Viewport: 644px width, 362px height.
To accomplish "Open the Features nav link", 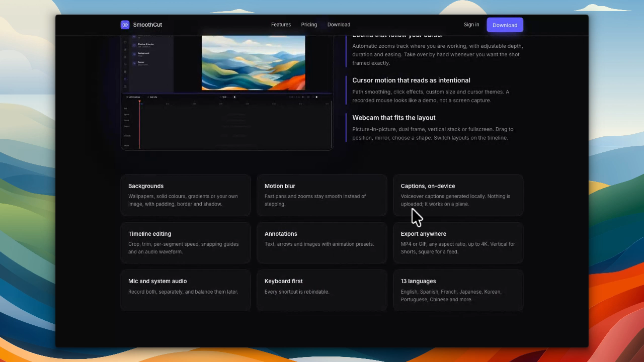I will (281, 25).
